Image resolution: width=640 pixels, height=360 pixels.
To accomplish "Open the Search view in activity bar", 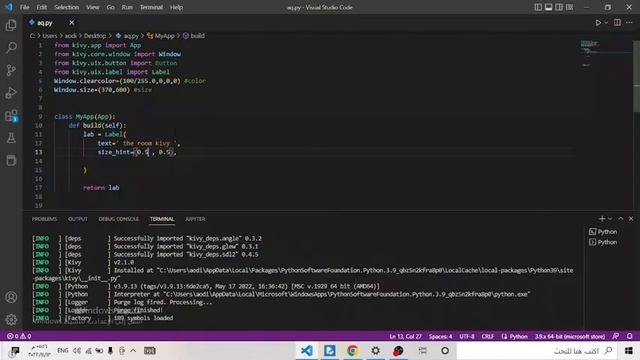I will tap(11, 48).
